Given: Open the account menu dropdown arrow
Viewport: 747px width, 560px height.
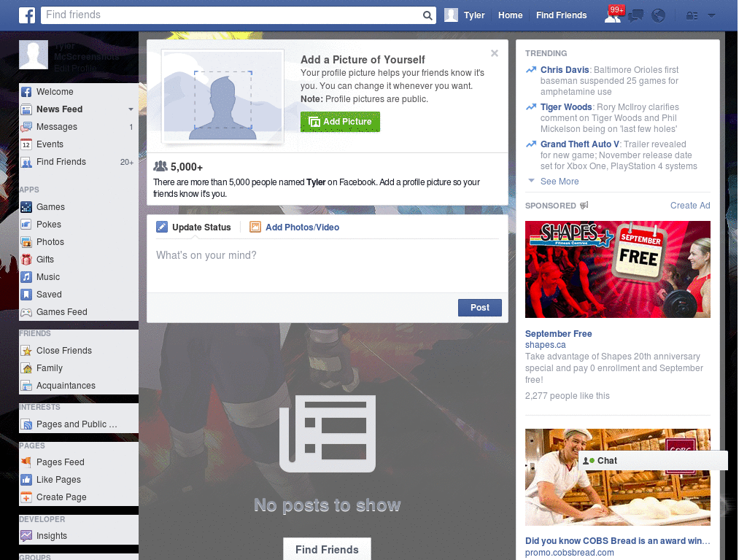Looking at the screenshot, I should 711,16.
